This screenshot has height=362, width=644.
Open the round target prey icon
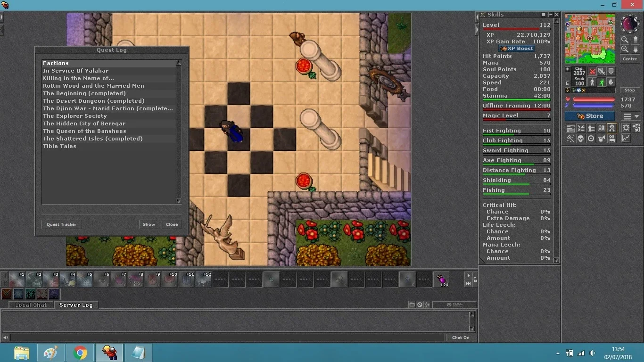[x=591, y=138]
